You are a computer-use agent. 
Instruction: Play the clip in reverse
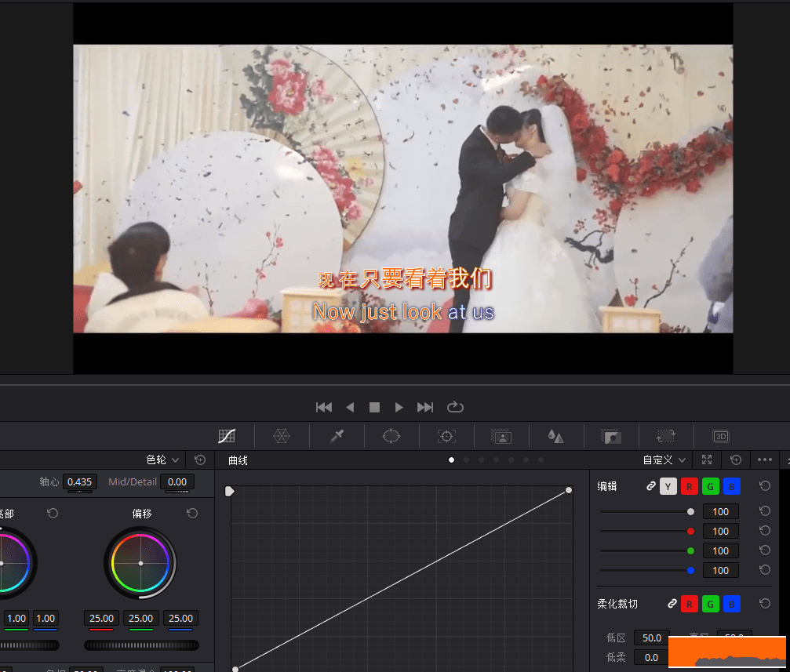pos(350,407)
